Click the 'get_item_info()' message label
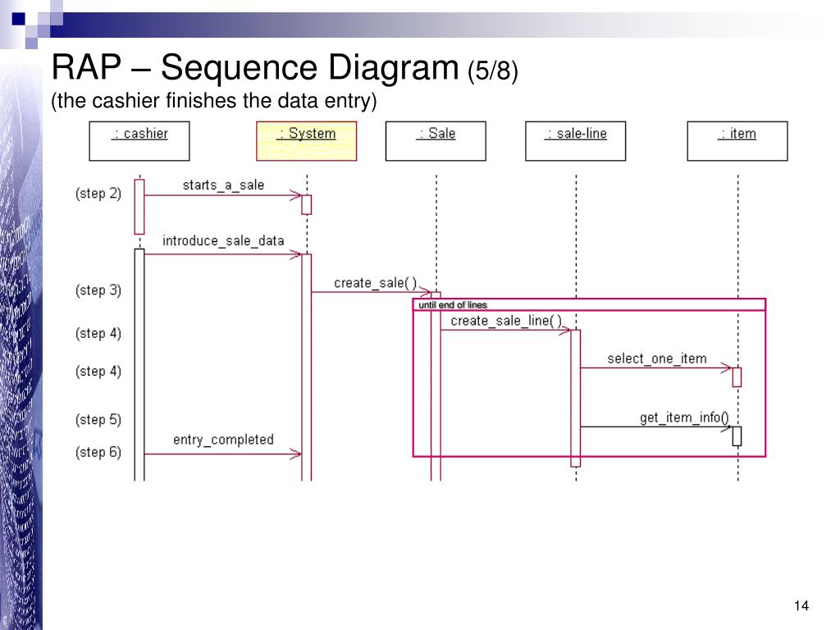Screen dimensions: 840x630 coord(684,418)
